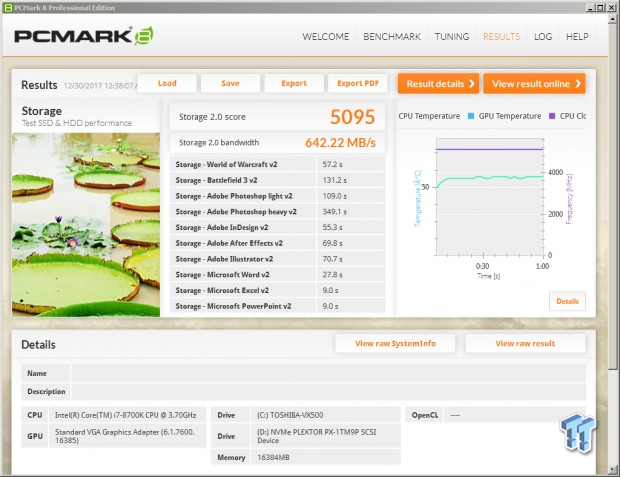620x477 pixels.
Task: Click the results timestamp 12/30/2017
Action: [x=100, y=85]
